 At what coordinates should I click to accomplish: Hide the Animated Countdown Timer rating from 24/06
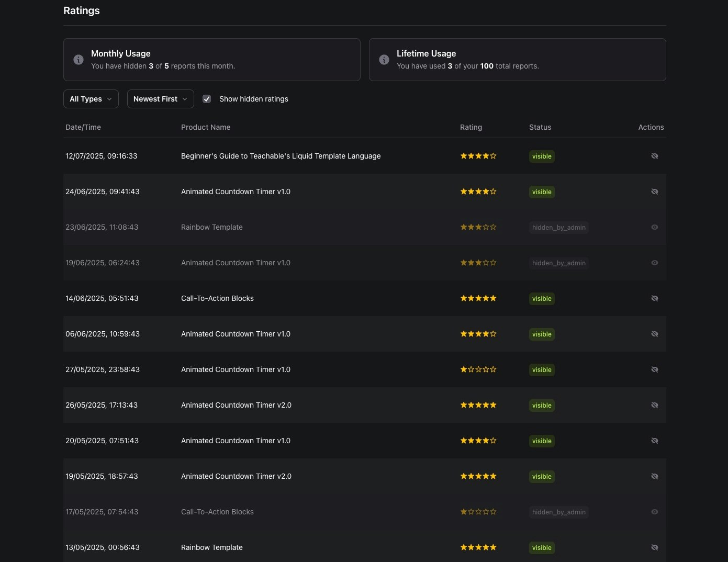tap(655, 192)
